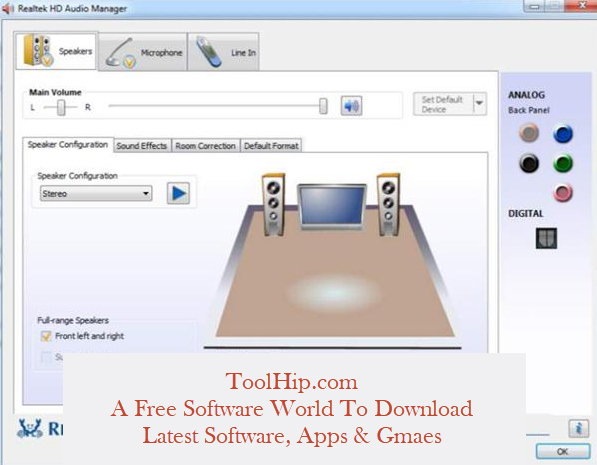Image resolution: width=597 pixels, height=465 pixels.
Task: Click the main volume slider handle
Action: click(323, 106)
